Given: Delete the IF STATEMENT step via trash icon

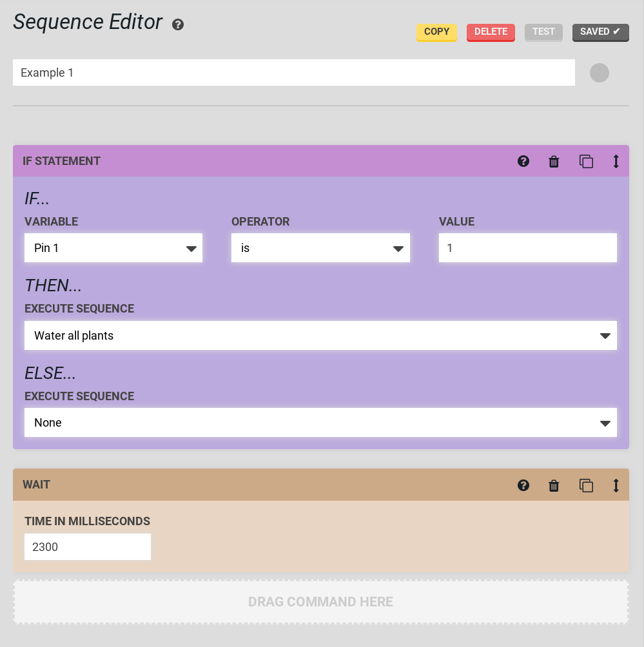Looking at the screenshot, I should point(553,161).
